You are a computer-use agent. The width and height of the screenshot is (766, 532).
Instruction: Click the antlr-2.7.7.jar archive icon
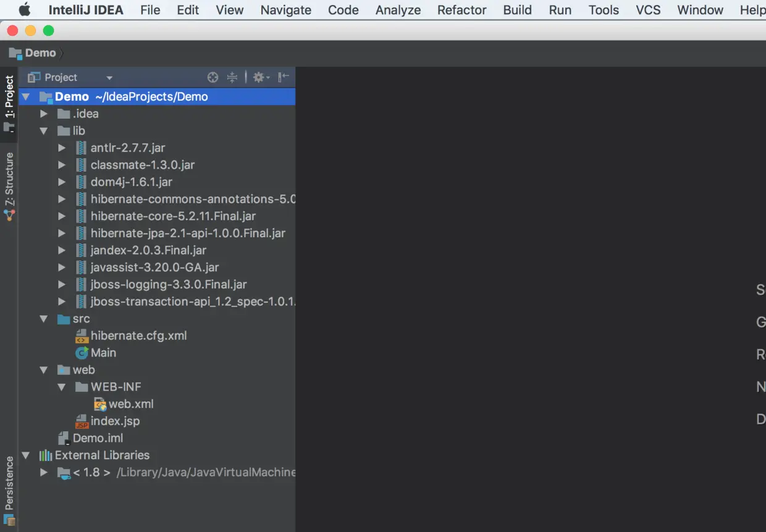tap(81, 148)
